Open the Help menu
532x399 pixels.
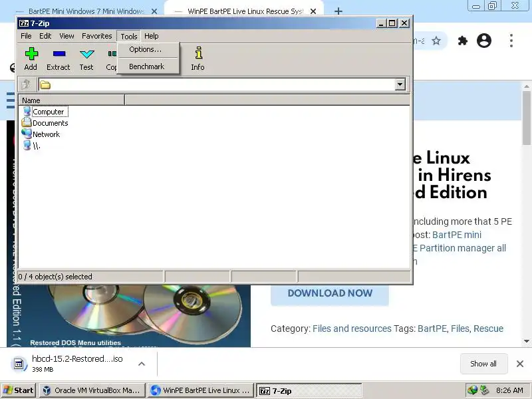click(x=152, y=36)
